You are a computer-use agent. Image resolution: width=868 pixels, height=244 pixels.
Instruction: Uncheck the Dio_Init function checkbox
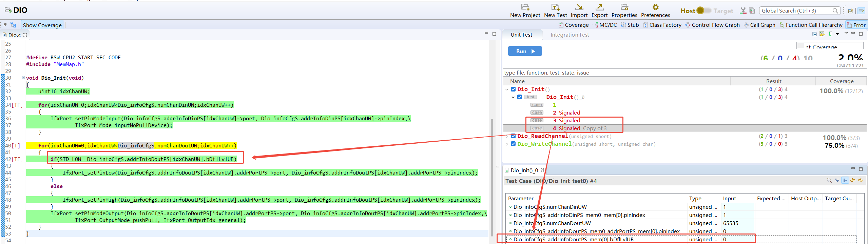click(513, 89)
